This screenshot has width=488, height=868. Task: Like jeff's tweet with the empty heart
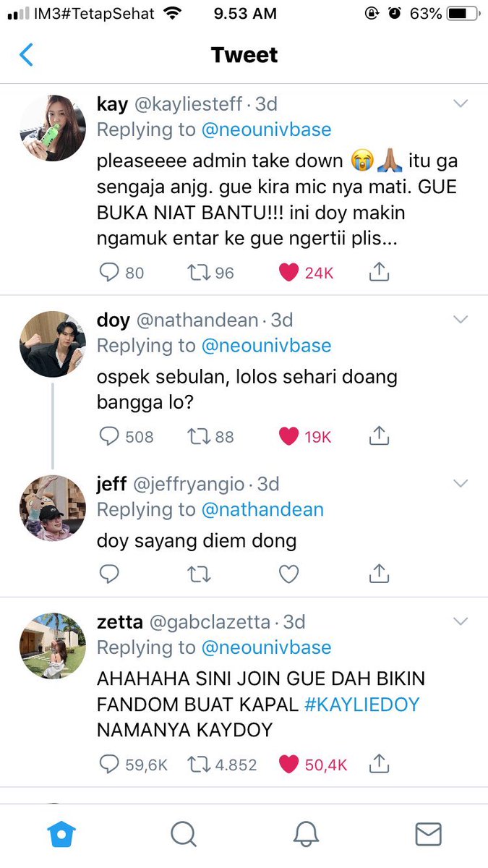coord(289,574)
